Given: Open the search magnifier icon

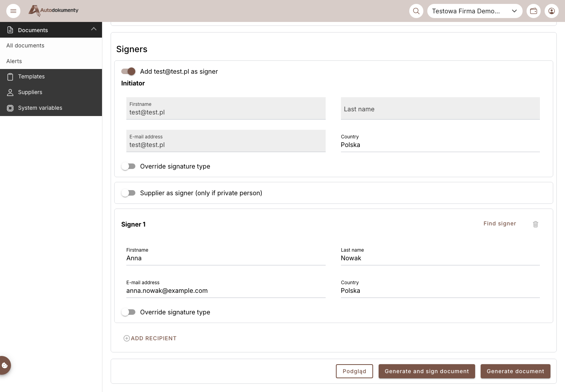Looking at the screenshot, I should click(x=416, y=11).
